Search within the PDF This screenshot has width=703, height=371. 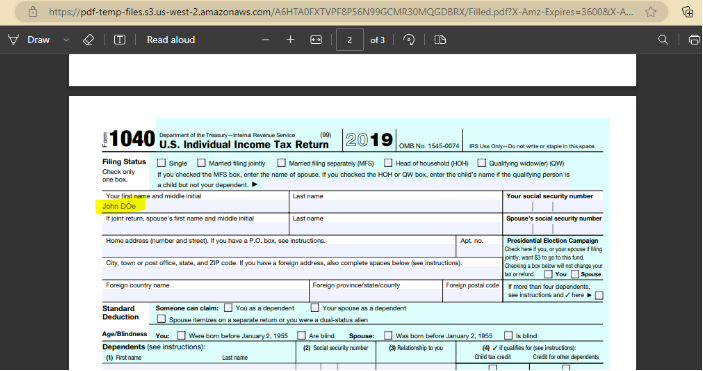663,40
